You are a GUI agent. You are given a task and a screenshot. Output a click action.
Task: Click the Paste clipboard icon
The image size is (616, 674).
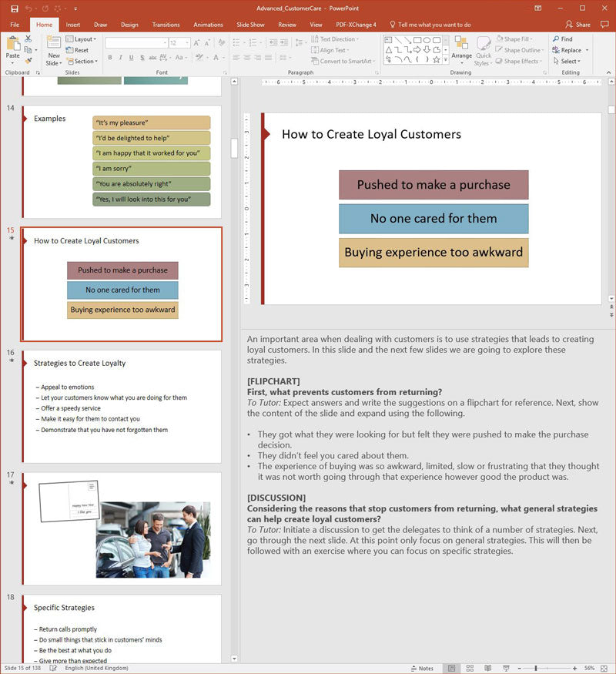13,44
